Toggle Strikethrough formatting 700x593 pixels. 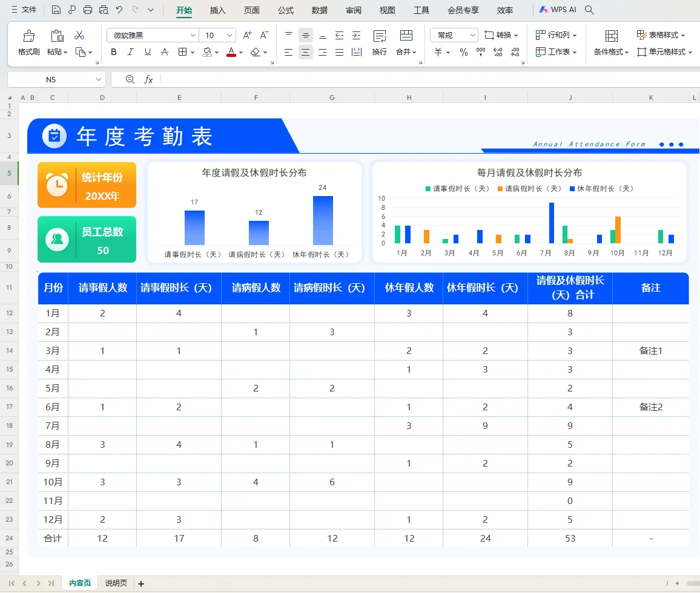coord(164,52)
